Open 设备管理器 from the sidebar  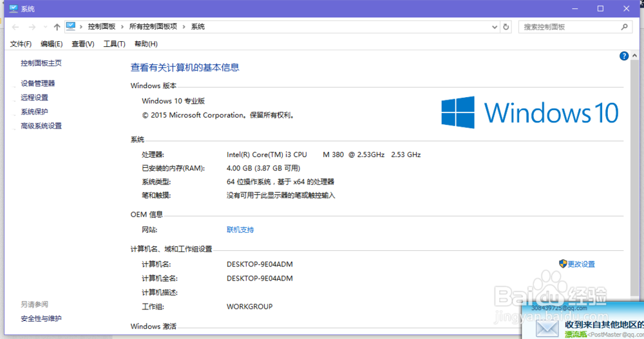(38, 84)
